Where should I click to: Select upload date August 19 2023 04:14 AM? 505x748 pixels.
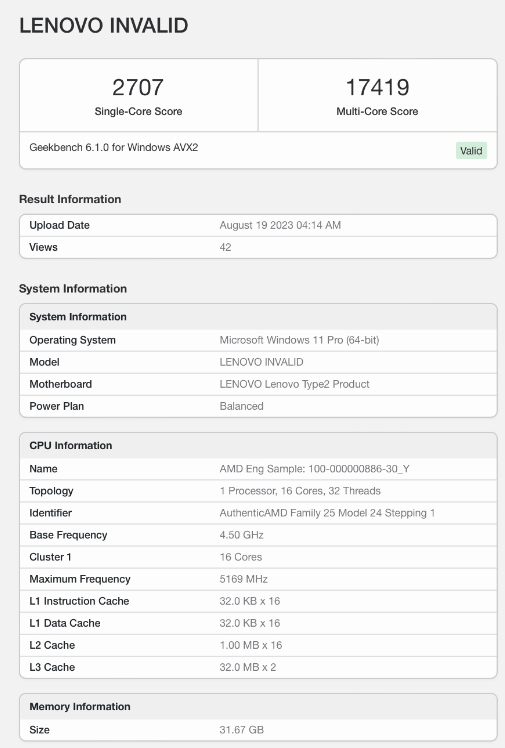(280, 225)
